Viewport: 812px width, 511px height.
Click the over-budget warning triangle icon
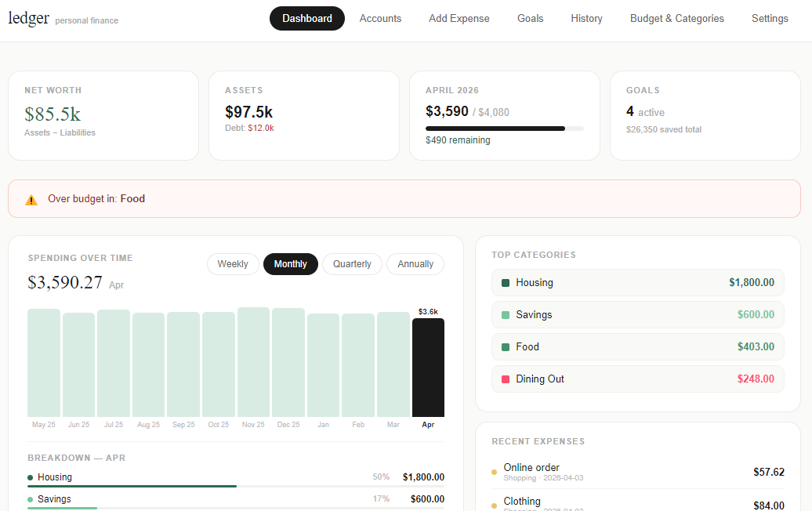[31, 198]
